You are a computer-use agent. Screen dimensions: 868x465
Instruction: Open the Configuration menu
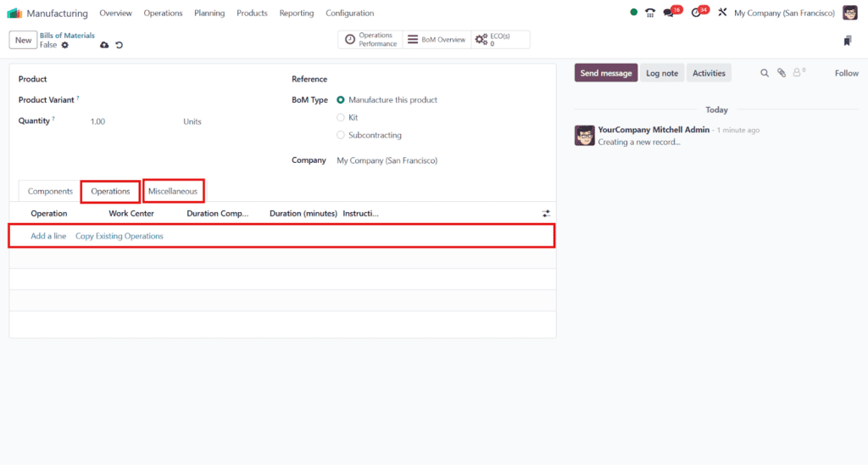pyautogui.click(x=349, y=13)
